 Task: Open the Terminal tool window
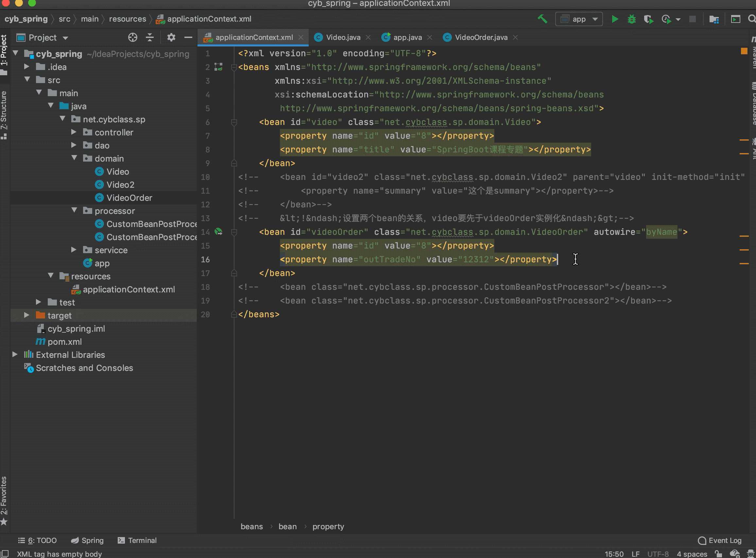137,540
